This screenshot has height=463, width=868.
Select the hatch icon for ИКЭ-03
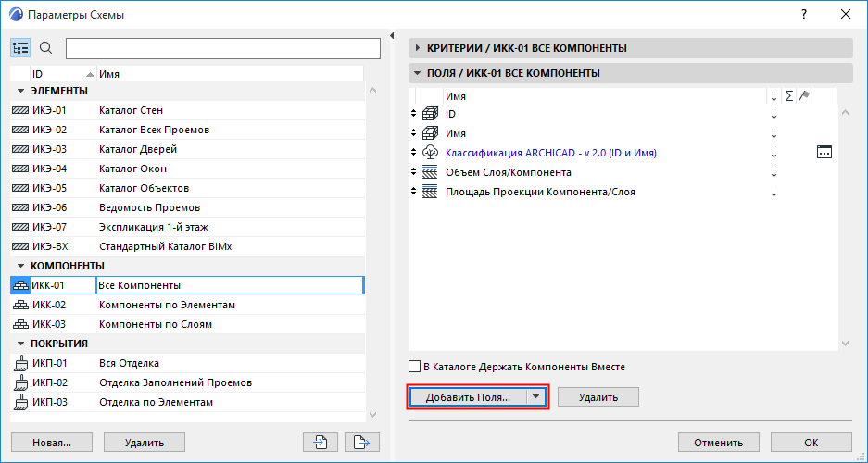[x=20, y=149]
